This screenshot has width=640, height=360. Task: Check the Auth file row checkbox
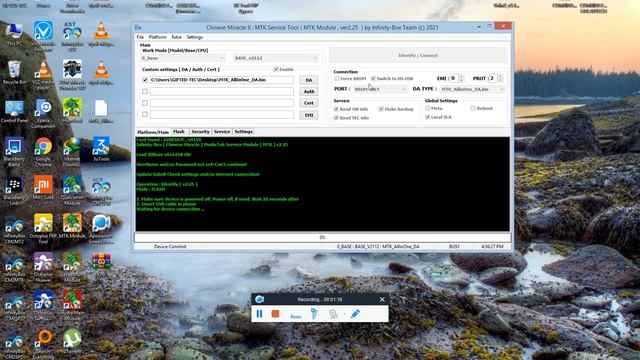pyautogui.click(x=145, y=91)
